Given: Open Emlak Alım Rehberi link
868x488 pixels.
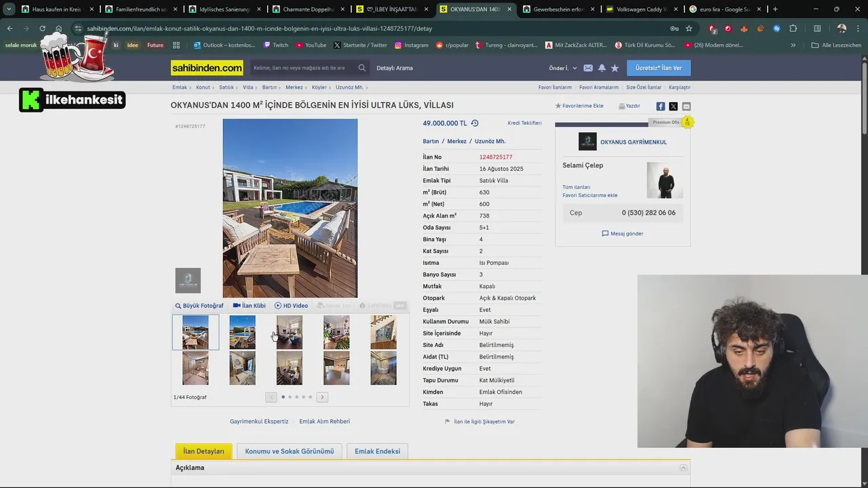Looking at the screenshot, I should tap(325, 422).
